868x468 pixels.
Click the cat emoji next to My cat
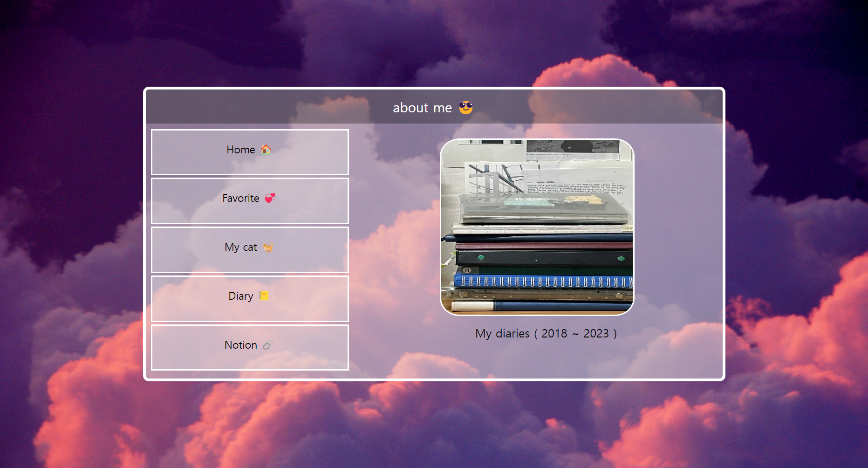pos(268,247)
